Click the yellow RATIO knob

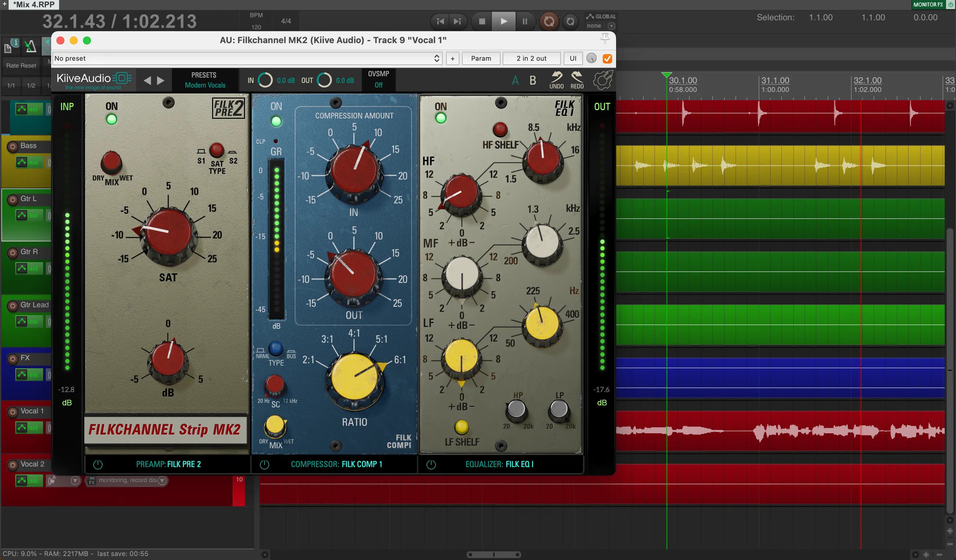click(354, 377)
